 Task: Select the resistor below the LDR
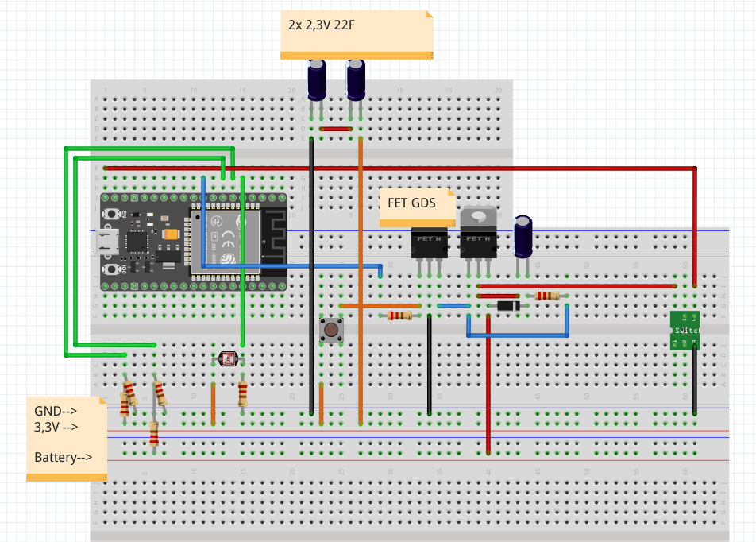(241, 393)
